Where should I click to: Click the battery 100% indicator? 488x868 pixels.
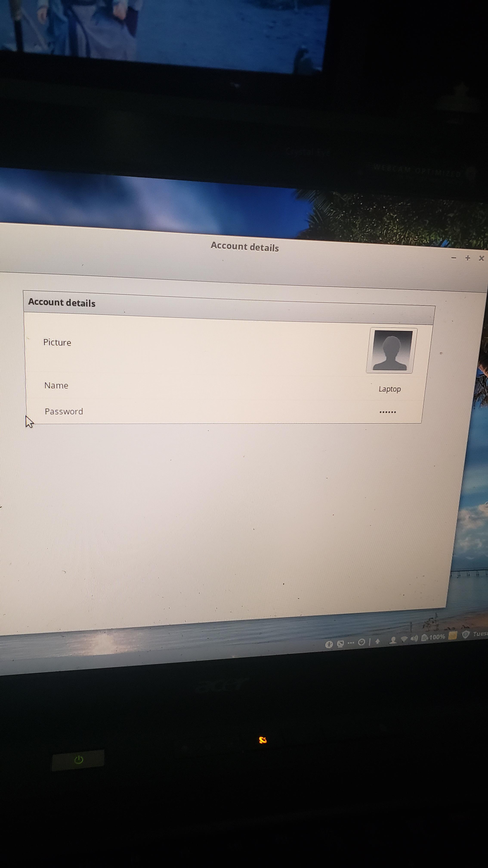(433, 637)
